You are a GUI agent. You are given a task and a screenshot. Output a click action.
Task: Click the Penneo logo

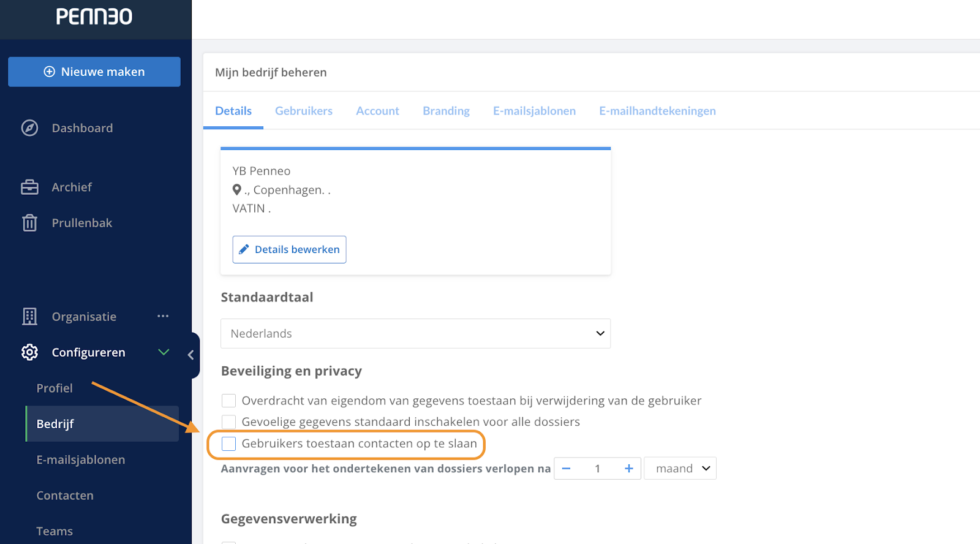94,17
